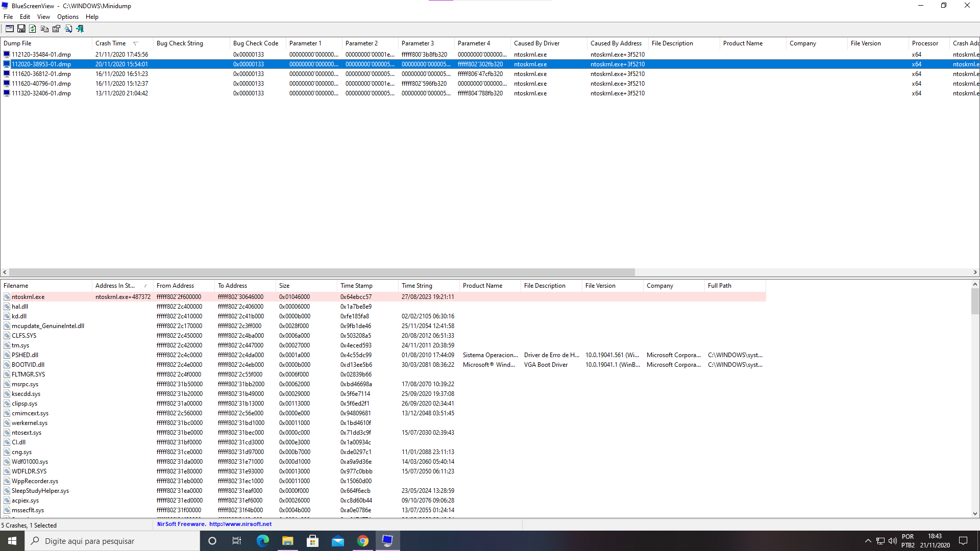Sort lower pane by Time String header
Image resolution: width=980 pixels, height=551 pixels.
tap(429, 286)
